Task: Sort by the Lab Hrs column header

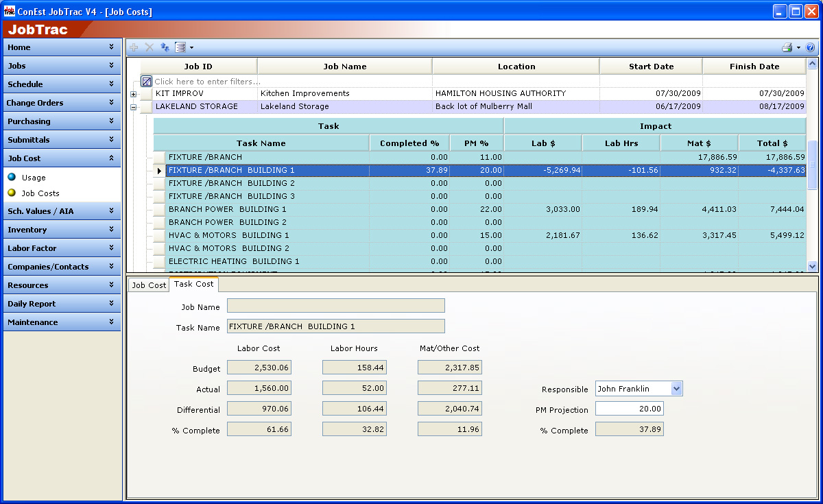Action: [x=621, y=143]
